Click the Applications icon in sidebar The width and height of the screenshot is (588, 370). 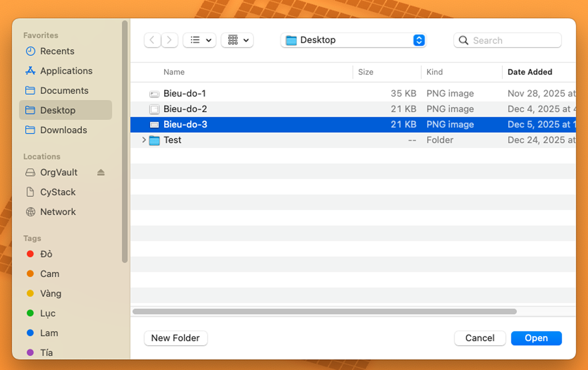click(30, 71)
